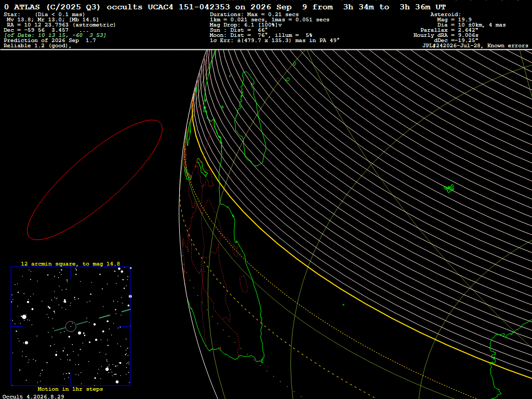Click the 'Asteroid:' data header

(x=445, y=15)
